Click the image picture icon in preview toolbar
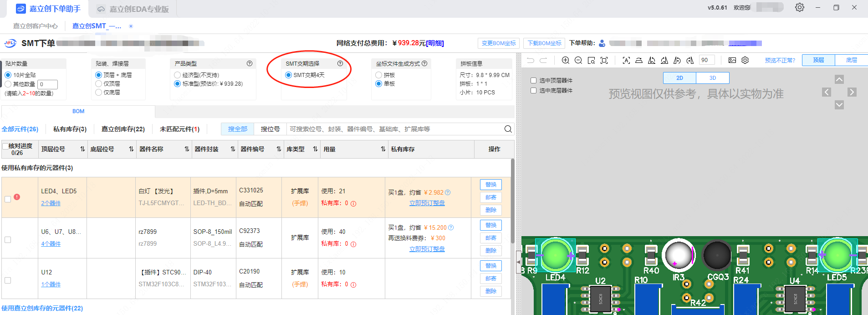 732,60
